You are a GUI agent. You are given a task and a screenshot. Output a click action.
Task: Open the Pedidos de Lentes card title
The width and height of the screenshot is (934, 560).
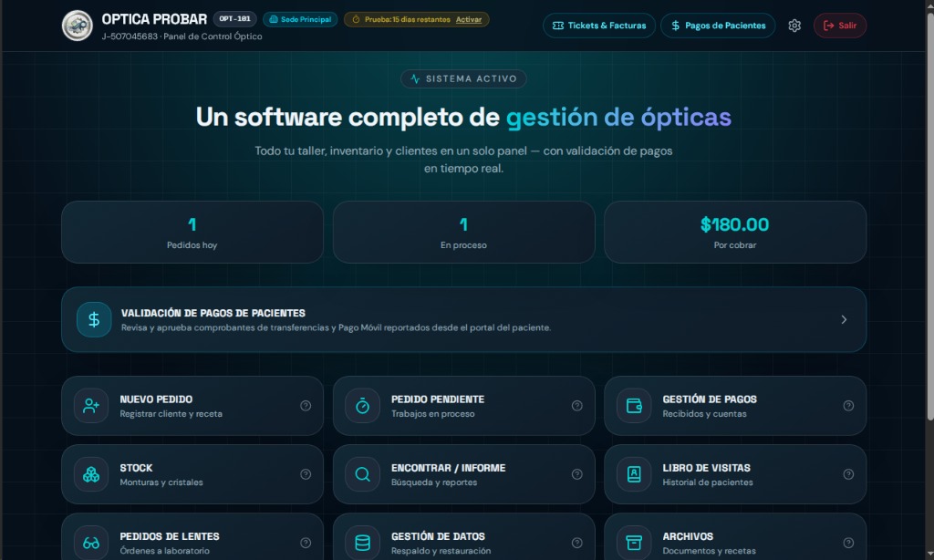pyautogui.click(x=169, y=537)
